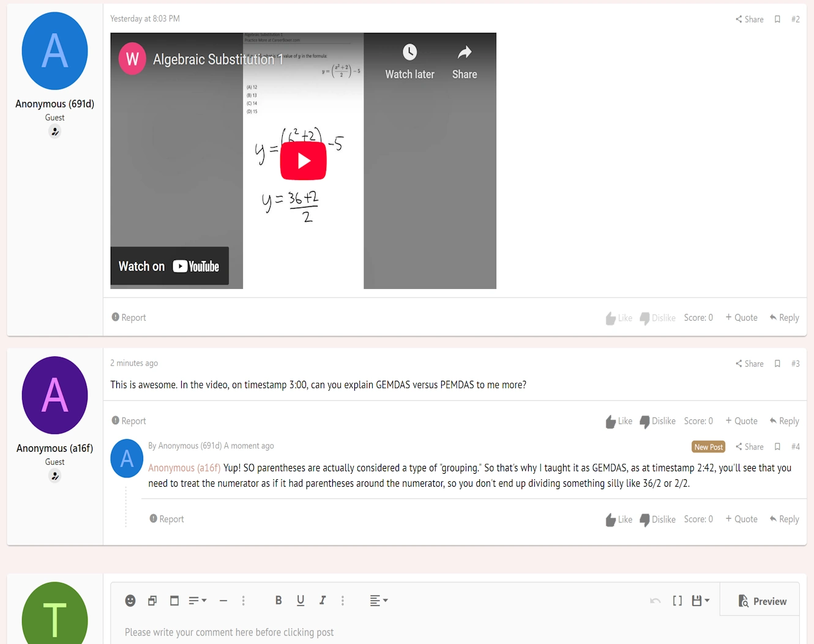Share post #3
This screenshot has height=644, width=814.
[x=749, y=364]
